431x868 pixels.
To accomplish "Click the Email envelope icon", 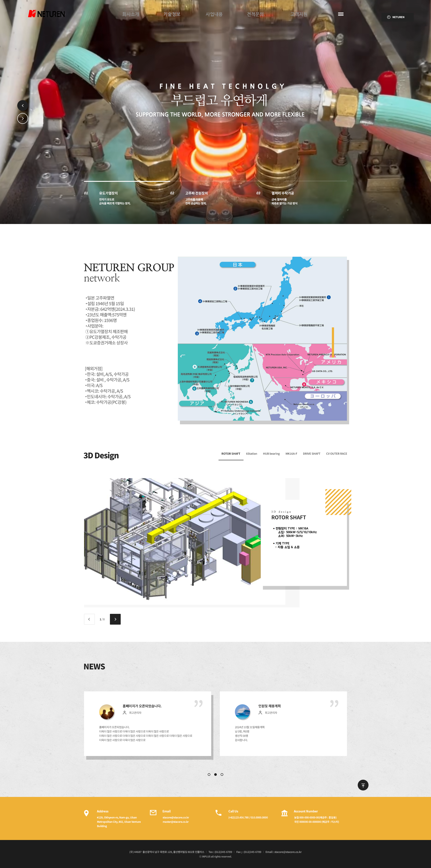I will coord(153,813).
